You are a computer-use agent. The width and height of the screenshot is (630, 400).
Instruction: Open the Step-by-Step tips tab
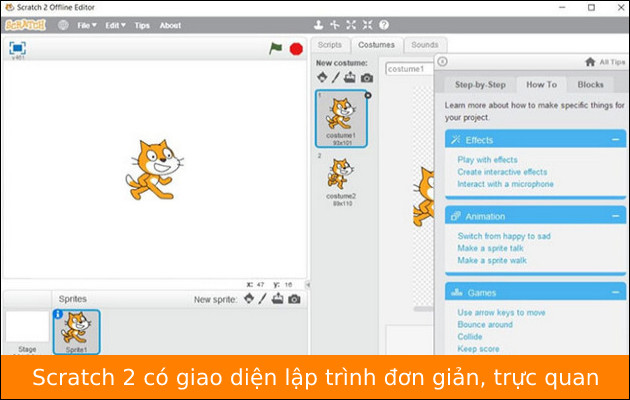click(x=480, y=85)
